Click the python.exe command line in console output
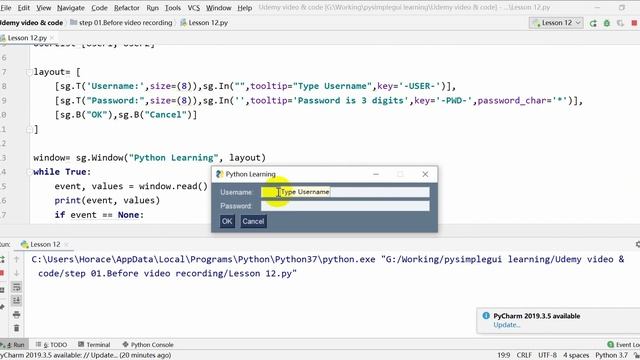The height and width of the screenshot is (360, 640). 327,266
